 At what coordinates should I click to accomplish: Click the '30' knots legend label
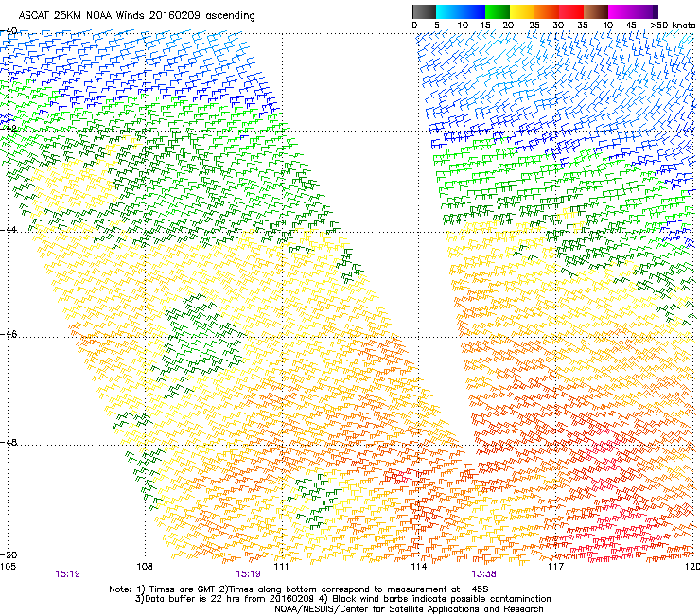[x=558, y=26]
